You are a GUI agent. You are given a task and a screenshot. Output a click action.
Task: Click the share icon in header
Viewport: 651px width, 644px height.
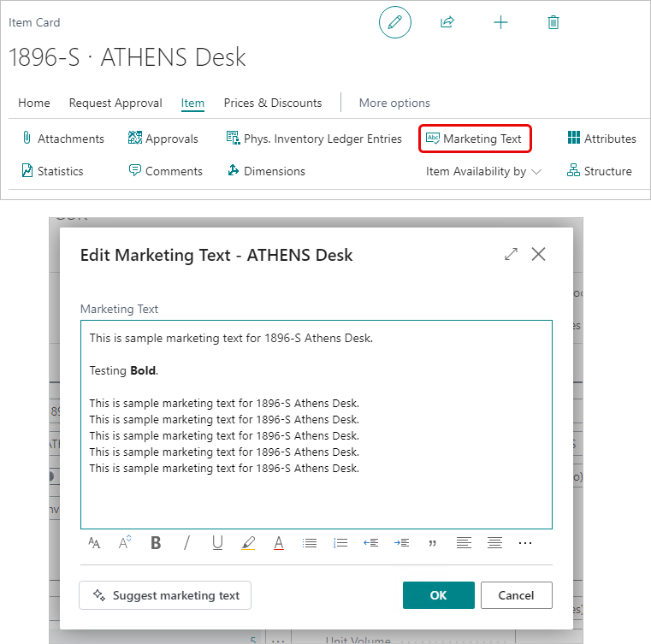pyautogui.click(x=447, y=22)
